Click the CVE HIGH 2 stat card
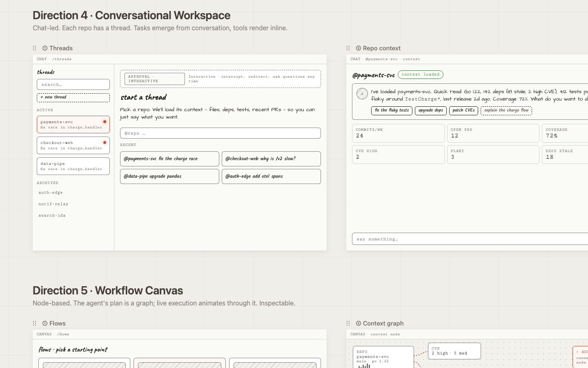 tap(398, 155)
